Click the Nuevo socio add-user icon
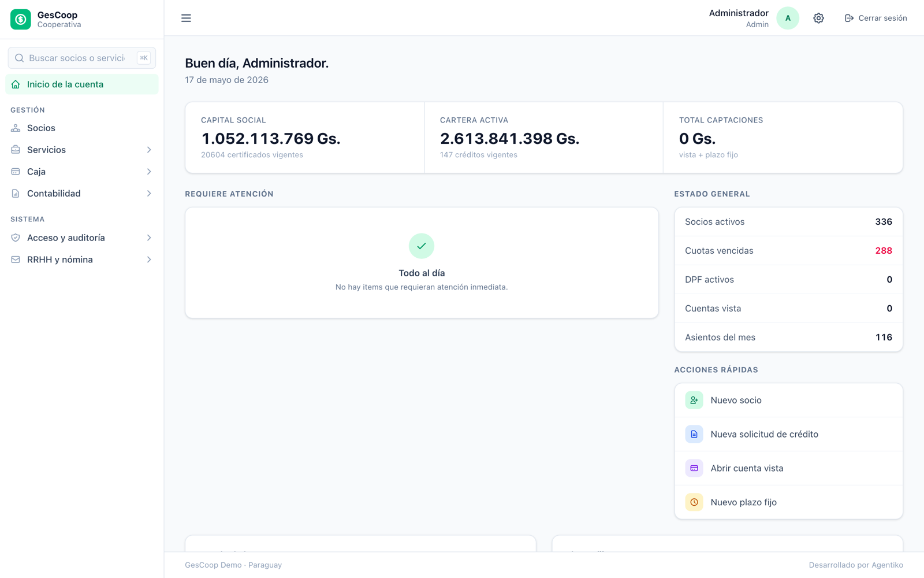Viewport: 924px width, 578px height. pos(694,400)
